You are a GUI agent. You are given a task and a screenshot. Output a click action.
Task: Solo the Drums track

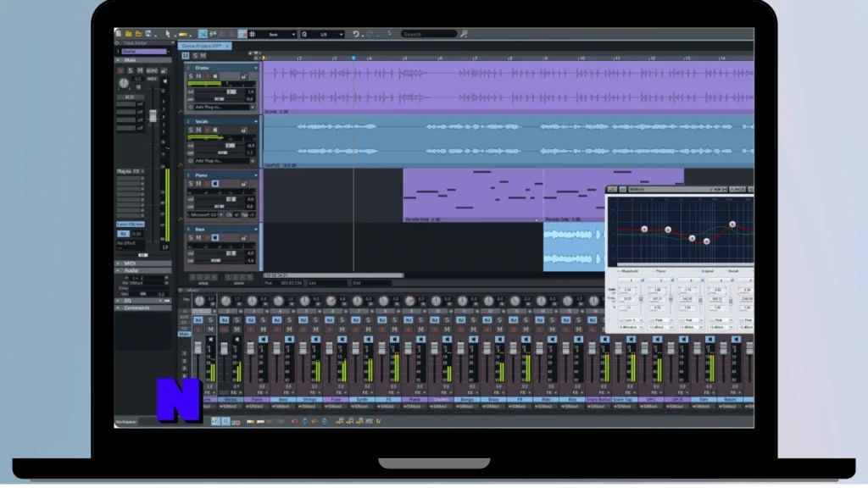click(191, 76)
